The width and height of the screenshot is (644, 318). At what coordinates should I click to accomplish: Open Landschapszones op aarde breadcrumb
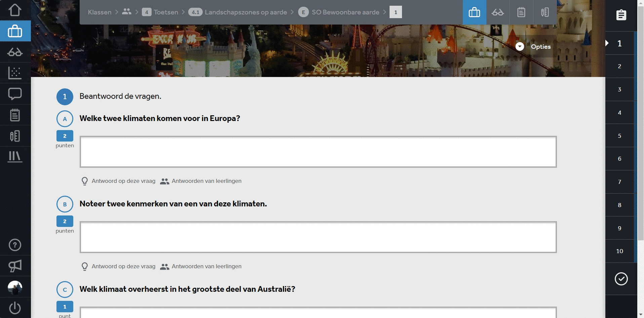pyautogui.click(x=238, y=12)
